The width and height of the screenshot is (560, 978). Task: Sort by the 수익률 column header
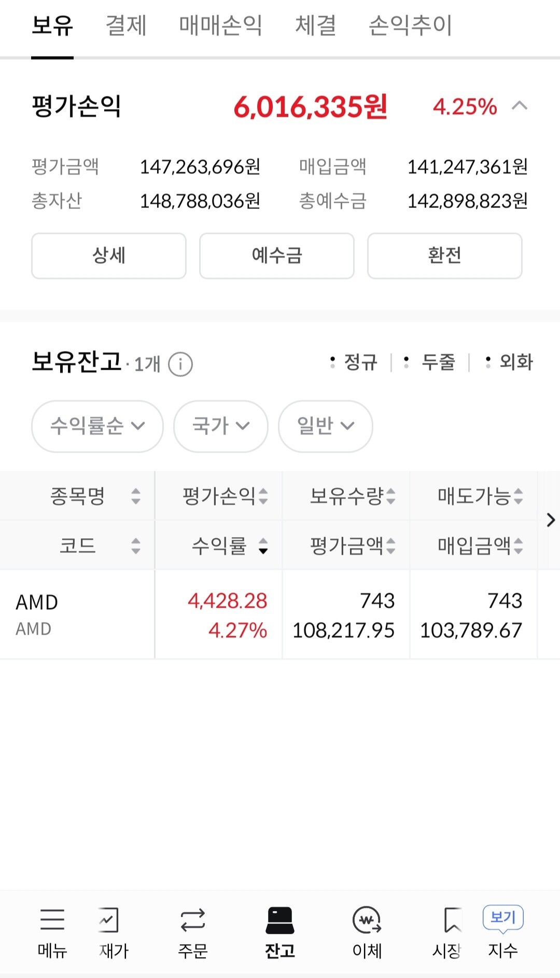pos(228,546)
